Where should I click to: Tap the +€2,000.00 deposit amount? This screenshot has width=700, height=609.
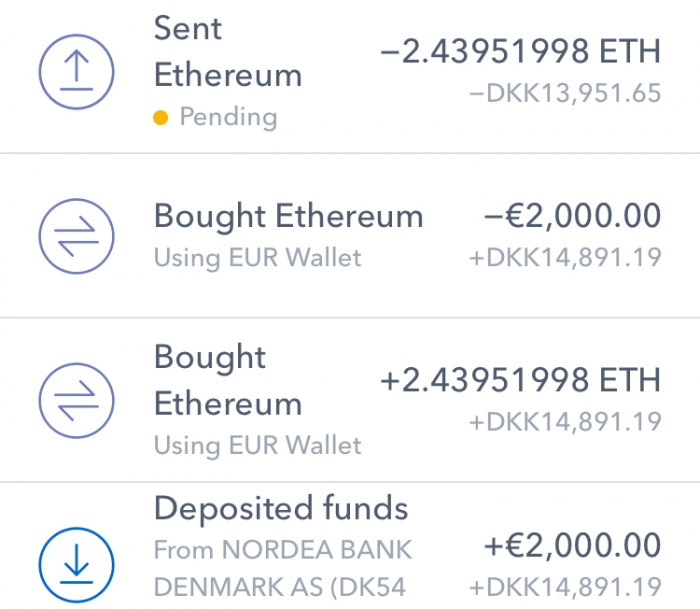572,545
